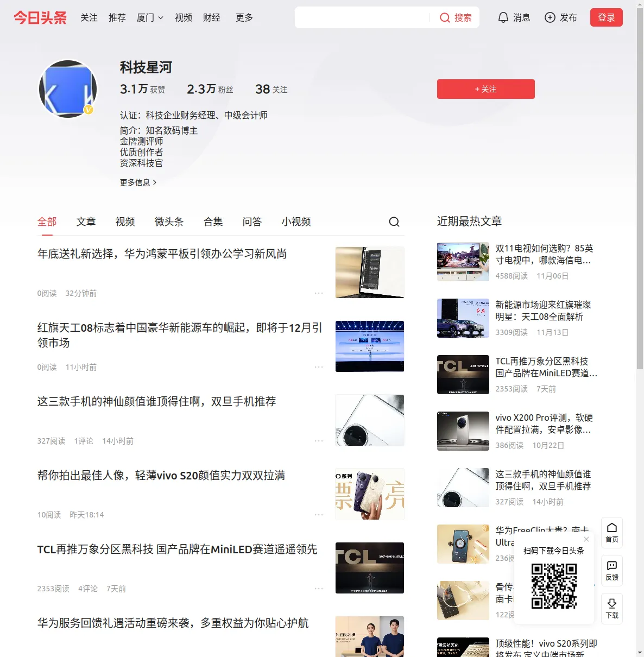Screen dimensions: 644x657
Task: Click the QR code image
Action: click(554, 586)
